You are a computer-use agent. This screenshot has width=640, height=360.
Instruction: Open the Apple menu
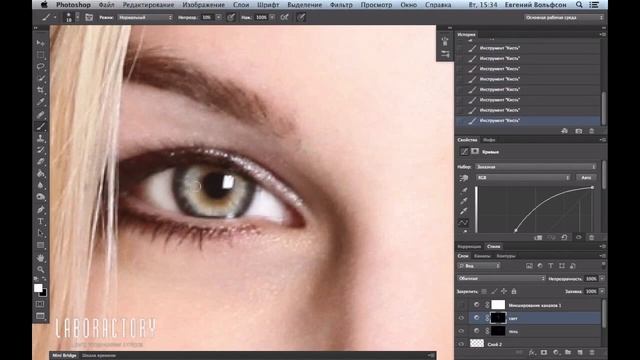44,5
